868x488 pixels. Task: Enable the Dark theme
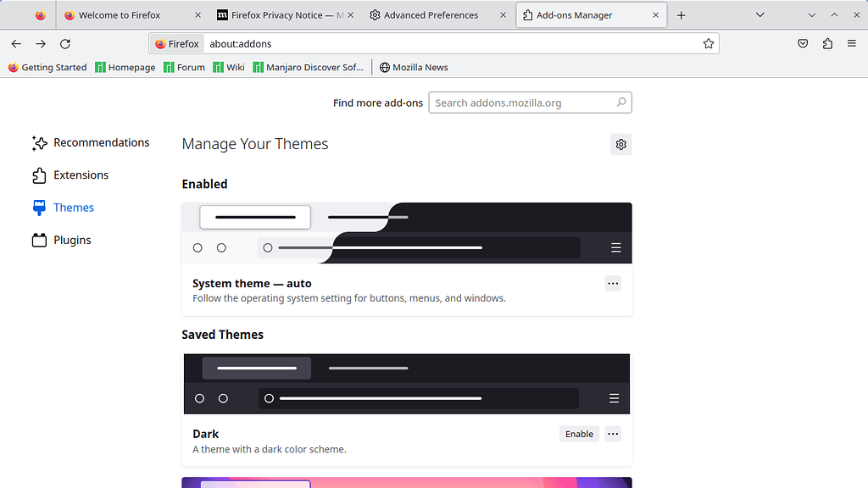click(x=579, y=434)
